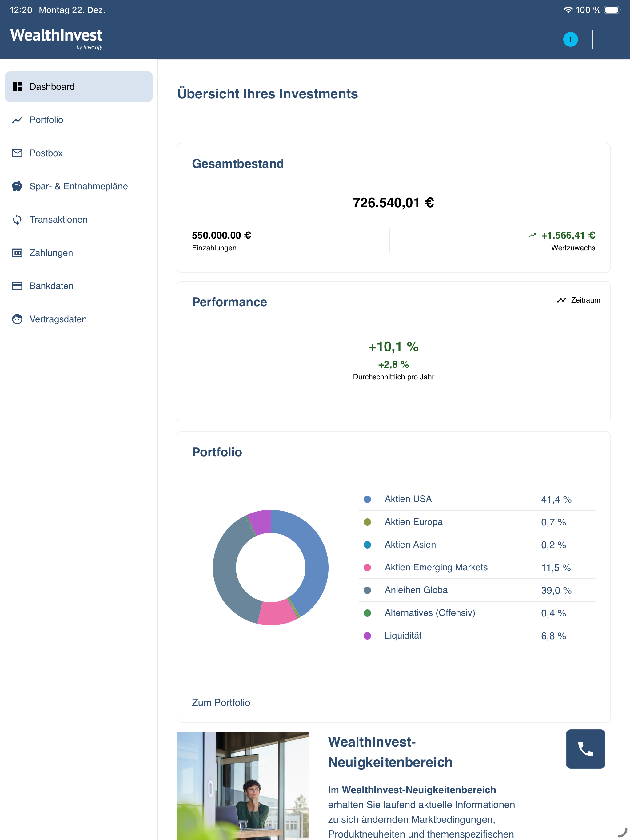Viewport: 630px width, 840px height.
Task: Click the 12:20 clock in status bar
Action: point(21,10)
